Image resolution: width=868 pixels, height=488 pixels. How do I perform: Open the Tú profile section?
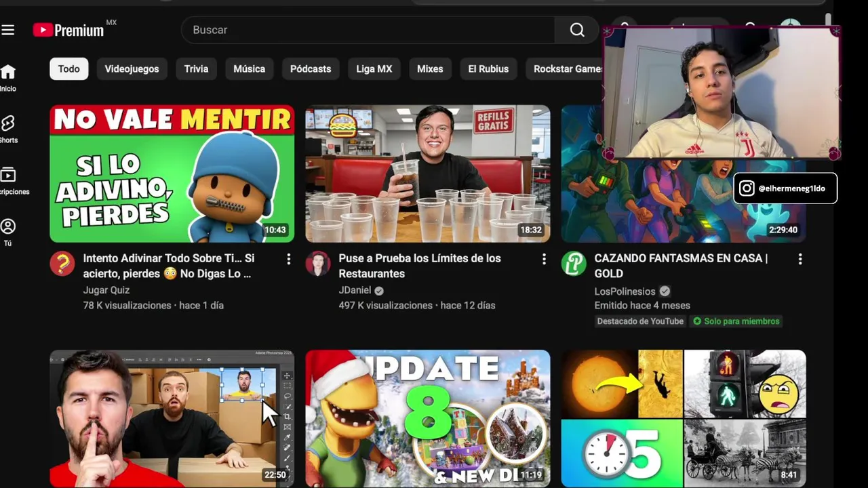(x=8, y=232)
